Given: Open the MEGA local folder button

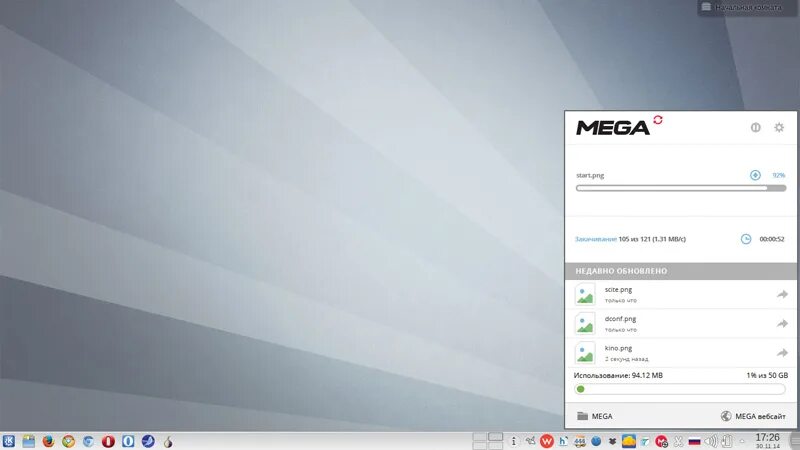Looking at the screenshot, I should 594,416.
